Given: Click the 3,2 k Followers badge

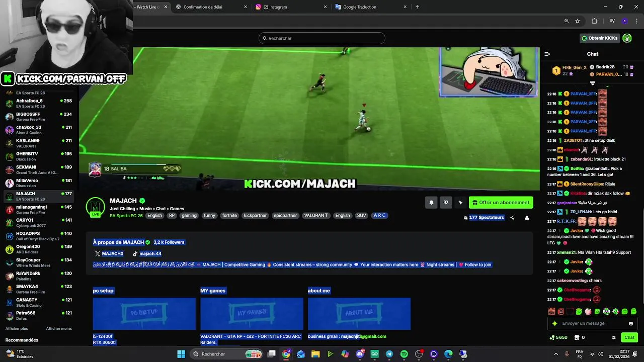Looking at the screenshot, I should click(169, 242).
